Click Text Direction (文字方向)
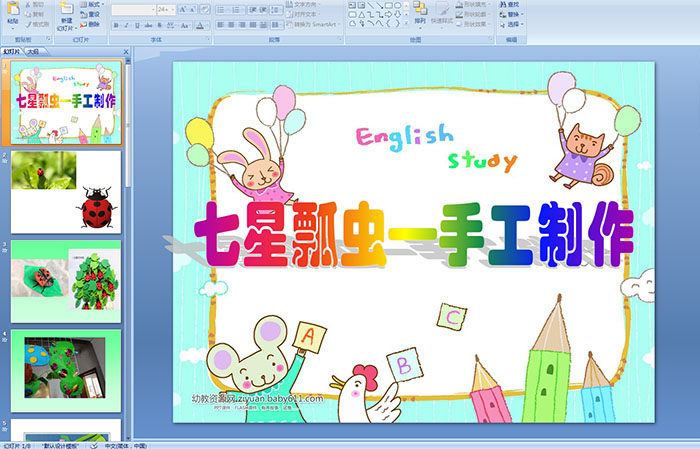700x449 pixels. point(304,4)
